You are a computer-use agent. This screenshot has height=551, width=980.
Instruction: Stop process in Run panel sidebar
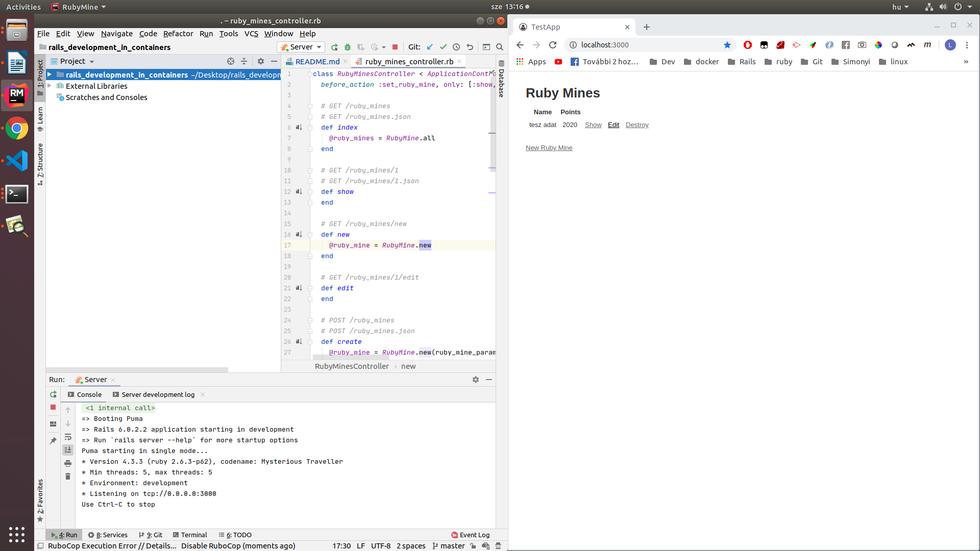coord(53,407)
